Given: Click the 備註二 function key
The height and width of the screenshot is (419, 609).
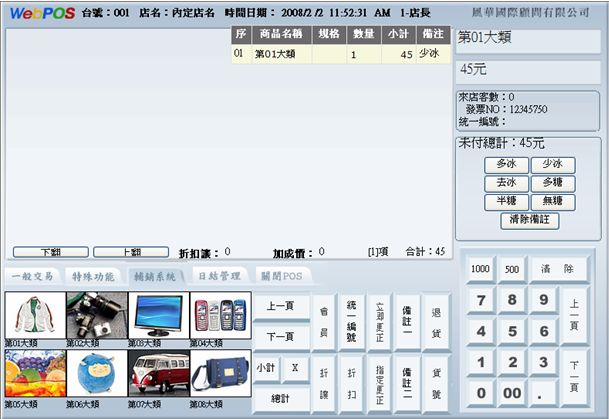Looking at the screenshot, I should coord(407,384).
